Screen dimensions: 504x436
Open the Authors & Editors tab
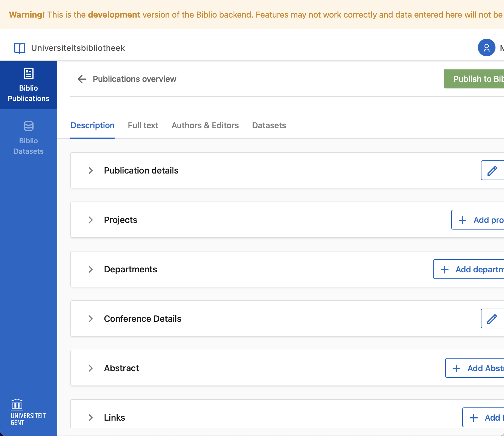point(205,125)
